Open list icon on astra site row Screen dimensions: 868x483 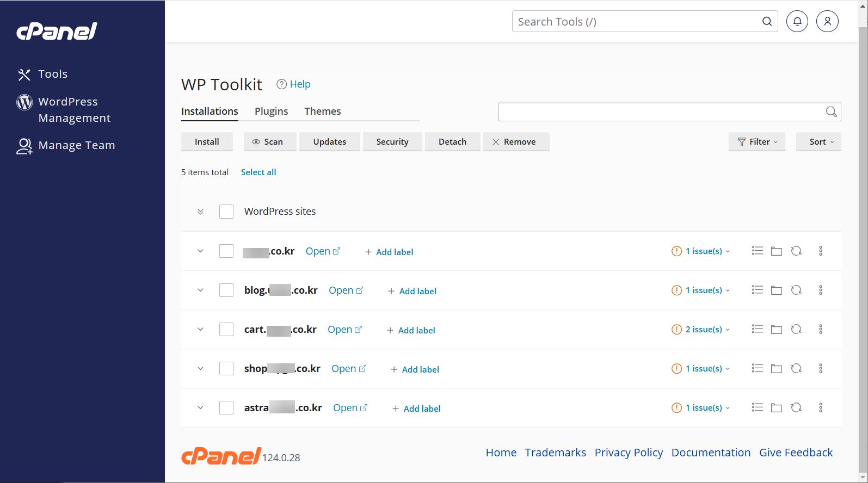(x=757, y=407)
